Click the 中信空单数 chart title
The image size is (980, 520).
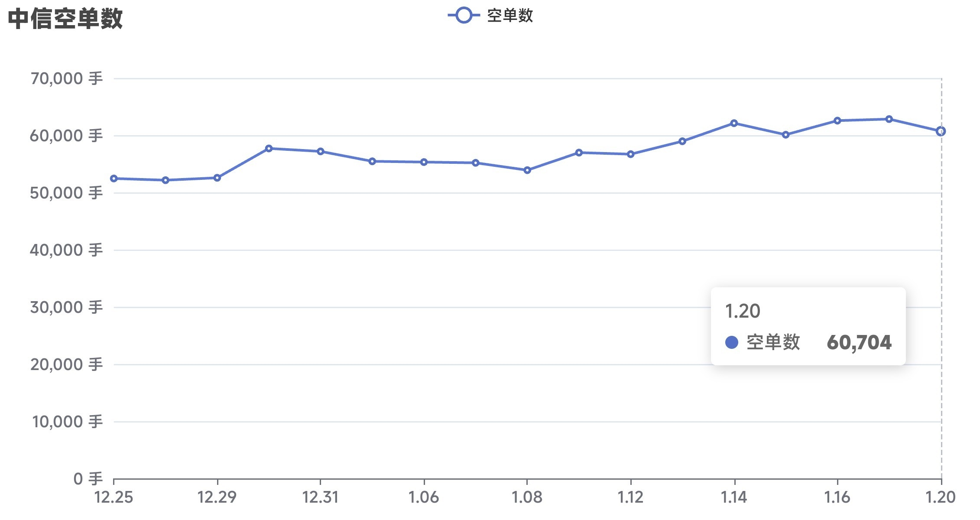[x=65, y=19]
